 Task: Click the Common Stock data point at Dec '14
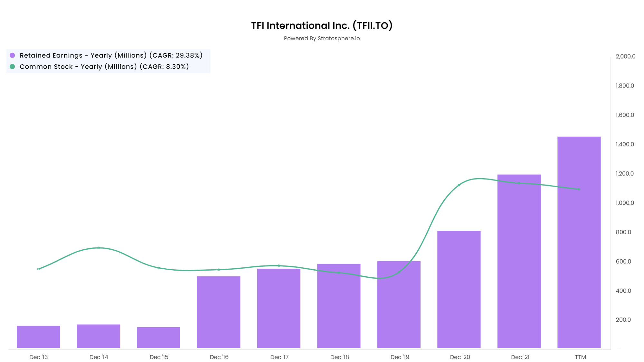click(99, 248)
